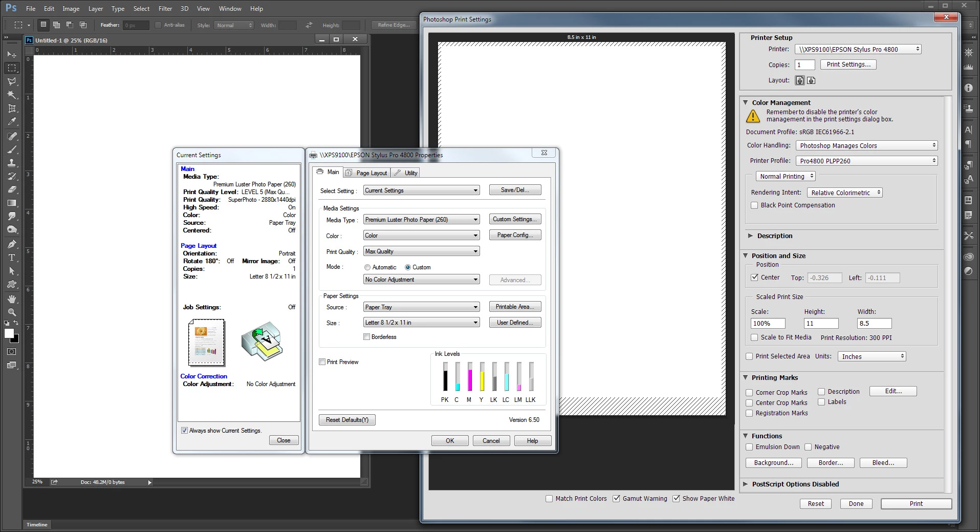Image resolution: width=980 pixels, height=532 pixels.
Task: Click OK in EPSON Properties dialog
Action: 450,441
